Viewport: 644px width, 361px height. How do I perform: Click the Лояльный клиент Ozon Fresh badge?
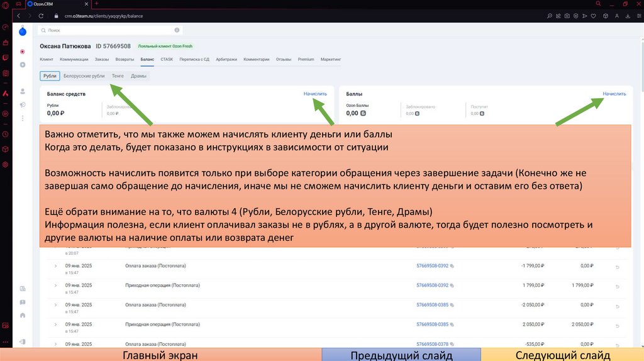point(165,47)
